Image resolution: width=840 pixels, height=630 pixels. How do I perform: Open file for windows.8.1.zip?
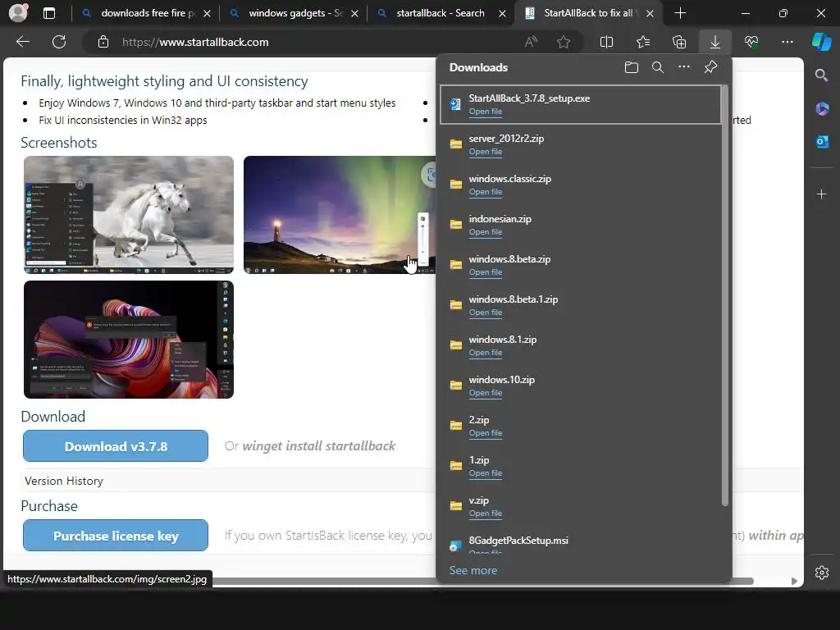pos(486,353)
